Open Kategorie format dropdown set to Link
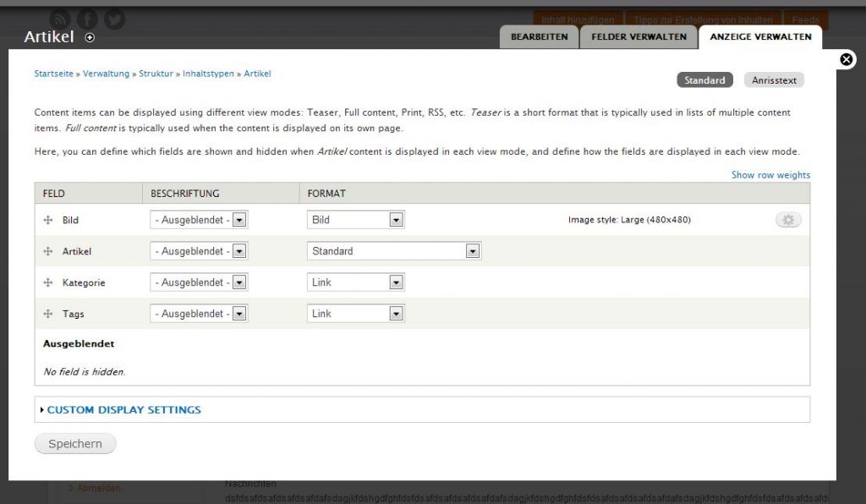The width and height of the screenshot is (866, 504). (x=356, y=282)
